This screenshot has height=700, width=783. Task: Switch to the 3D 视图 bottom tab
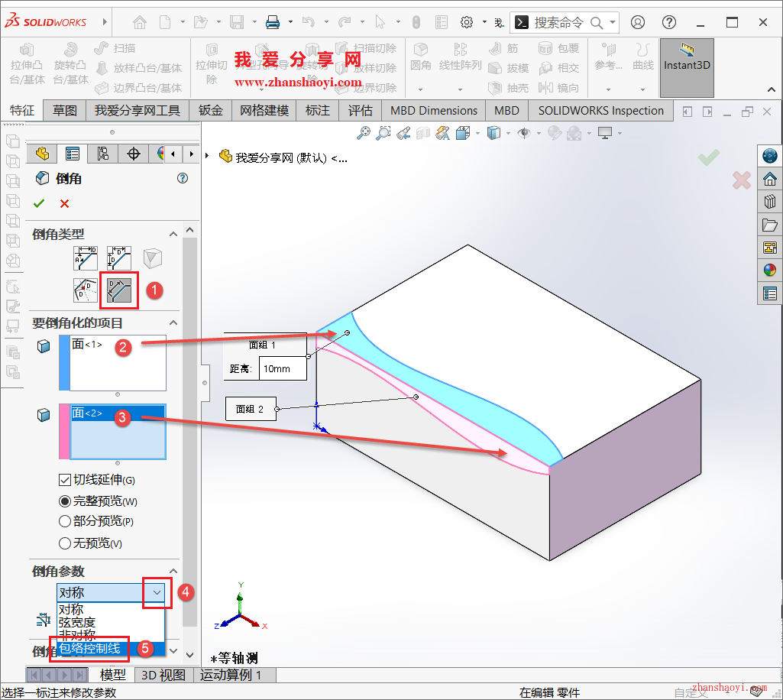163,675
